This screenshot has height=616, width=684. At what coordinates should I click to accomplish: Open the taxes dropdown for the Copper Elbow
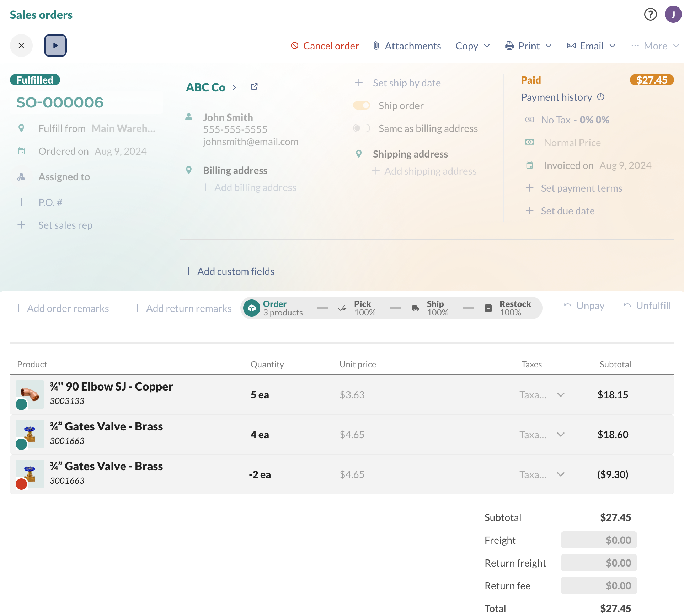[561, 395]
